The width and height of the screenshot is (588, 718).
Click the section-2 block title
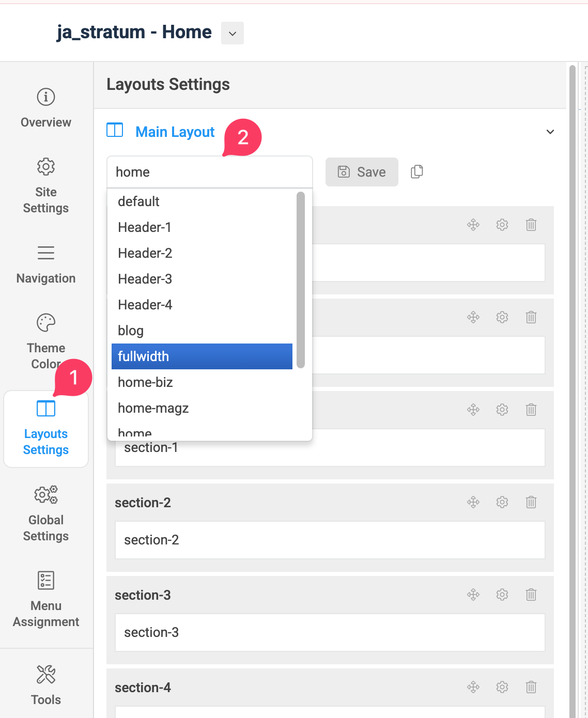click(143, 503)
